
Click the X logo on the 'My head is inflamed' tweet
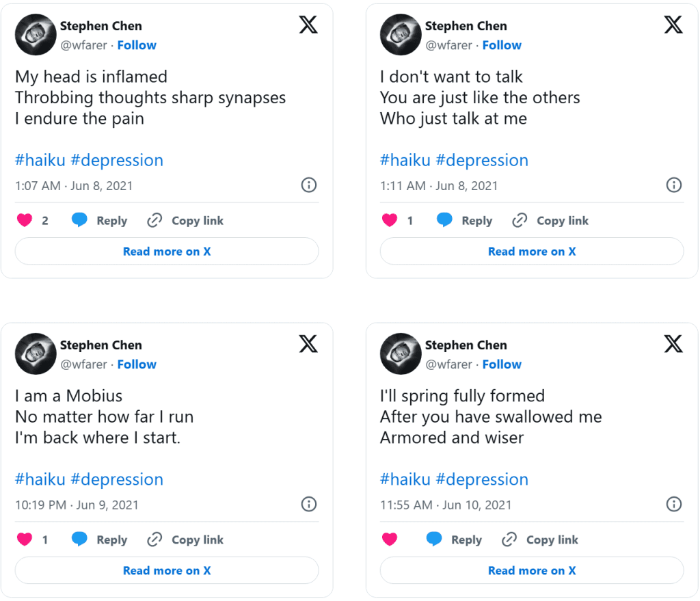pyautogui.click(x=308, y=25)
